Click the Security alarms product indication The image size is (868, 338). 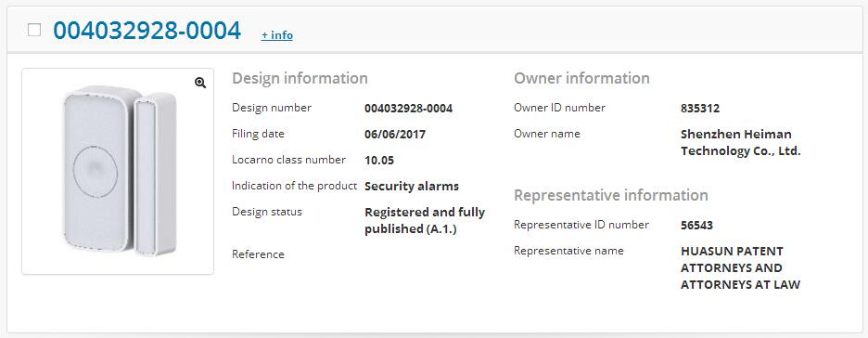[412, 186]
